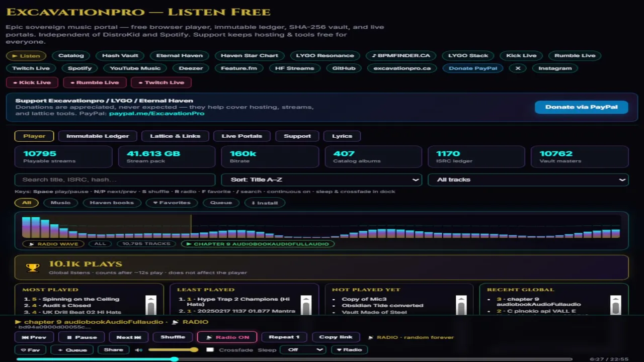644x362 pixels.
Task: Turn off the Radio ON toggle
Action: [x=227, y=337]
